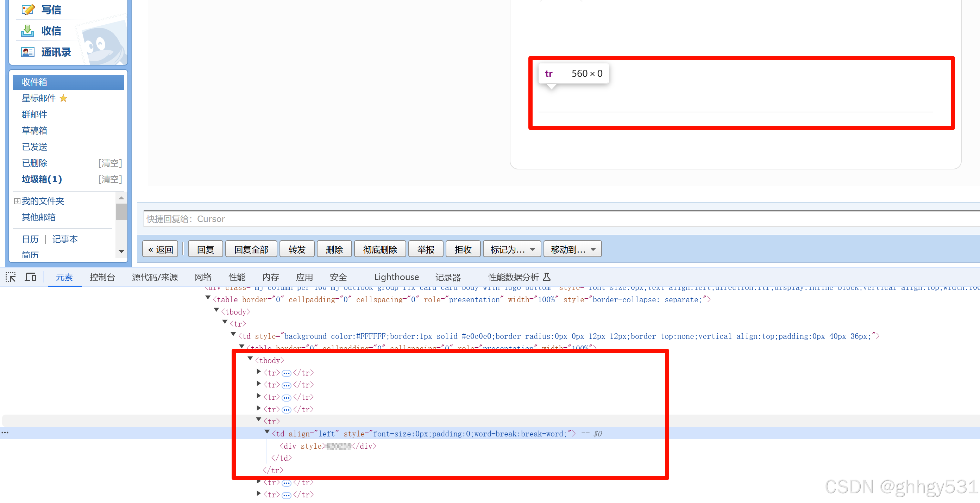Collapse the tbody node inside red box
Screen dimensions: 980x503
tap(250, 359)
